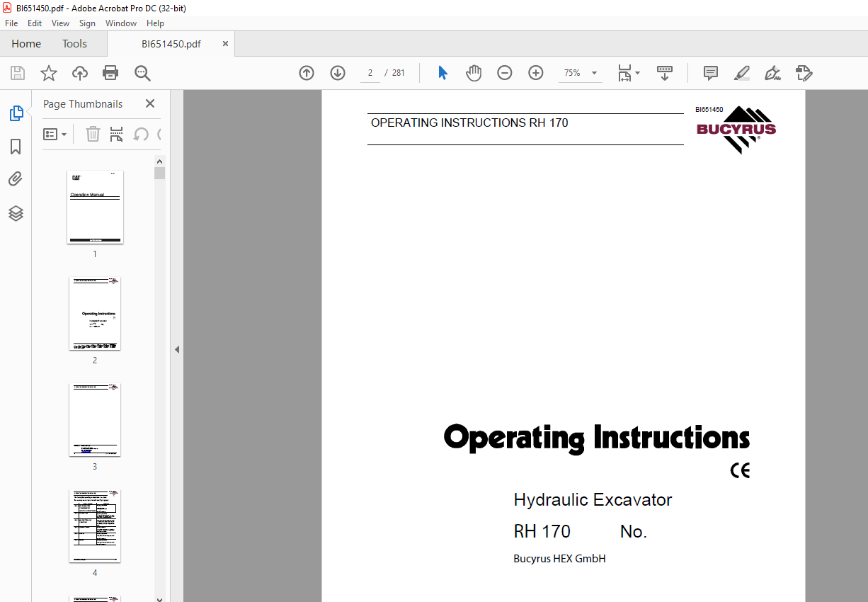Open the Window menu
Viewport: 868px width, 602px height.
(x=121, y=23)
